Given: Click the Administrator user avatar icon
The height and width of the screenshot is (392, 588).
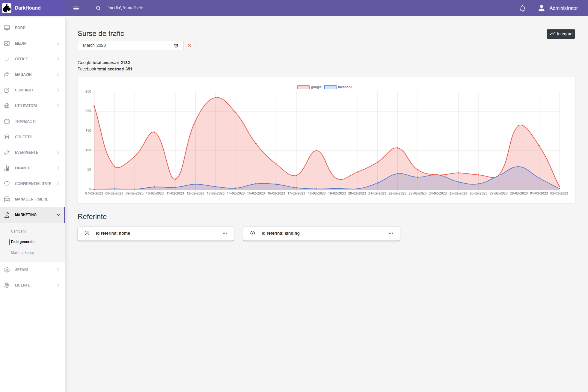Looking at the screenshot, I should (x=541, y=8).
